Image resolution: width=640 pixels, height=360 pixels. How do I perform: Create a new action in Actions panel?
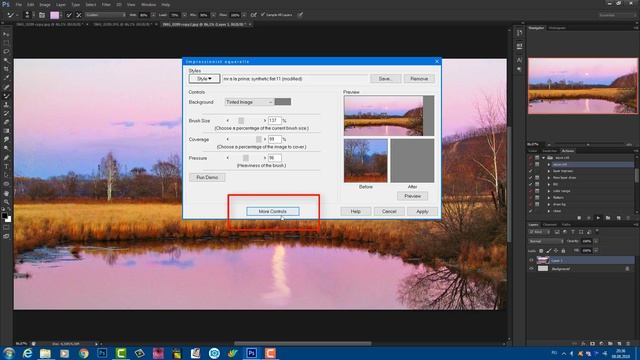618,218
